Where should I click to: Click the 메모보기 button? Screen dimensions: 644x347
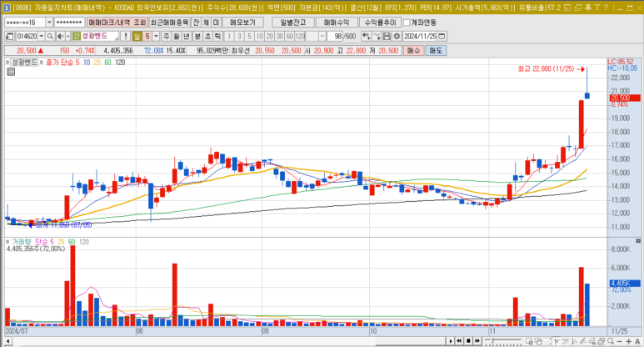[242, 23]
